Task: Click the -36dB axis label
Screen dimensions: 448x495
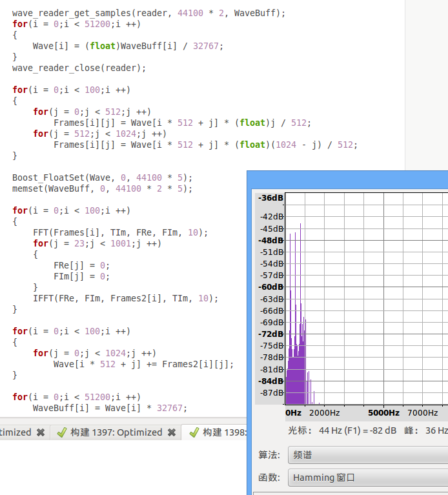Action: 270,198
